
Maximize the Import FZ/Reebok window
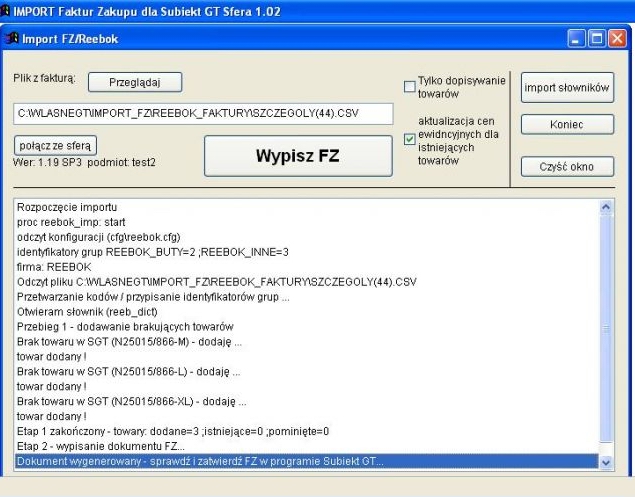(597, 39)
